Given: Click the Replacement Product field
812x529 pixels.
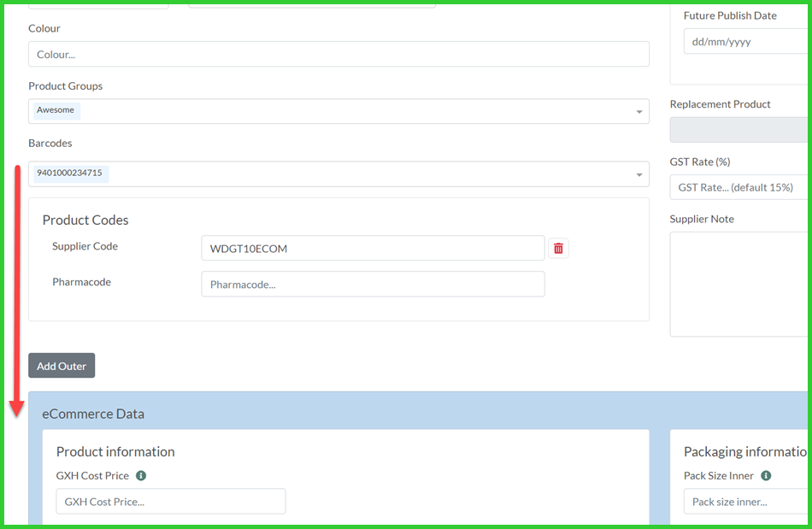Looking at the screenshot, I should (740, 130).
